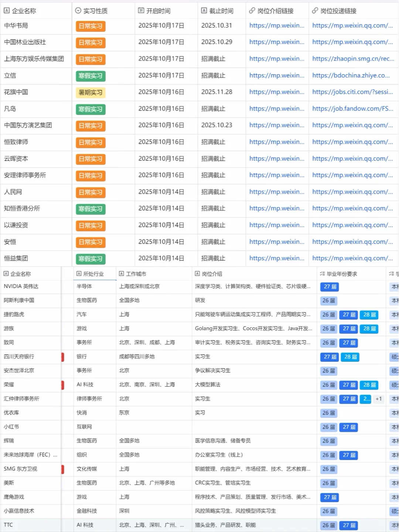Image resolution: width=399 pixels, height=532 pixels.
Task: Open 中华书局 岗位介绍链接 weixin link
Action: click(277, 25)
